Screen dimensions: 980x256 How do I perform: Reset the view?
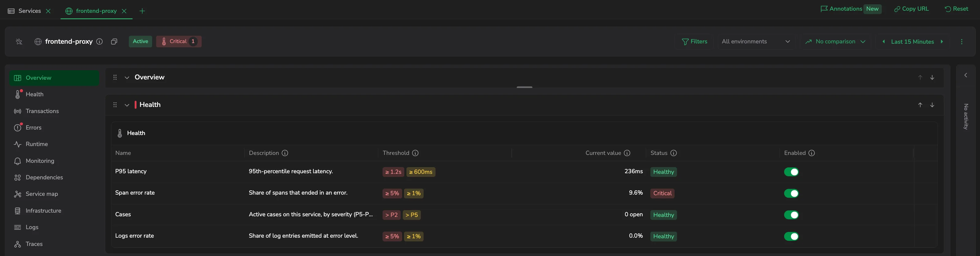tap(956, 9)
